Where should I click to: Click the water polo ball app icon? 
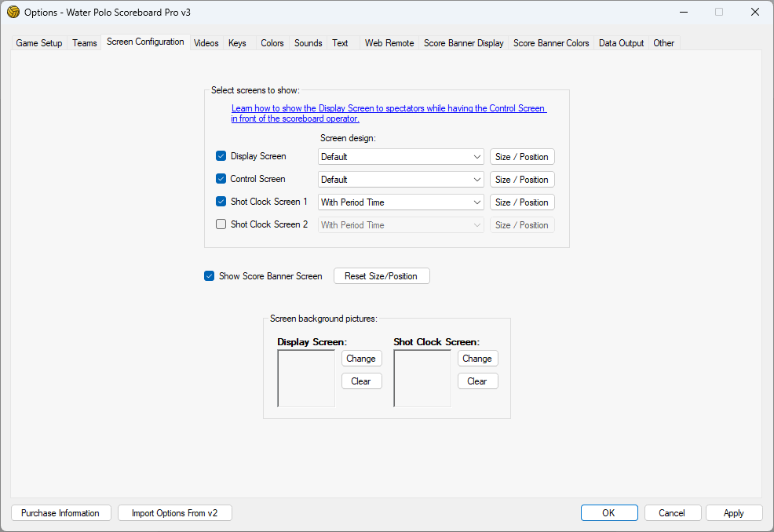13,12
